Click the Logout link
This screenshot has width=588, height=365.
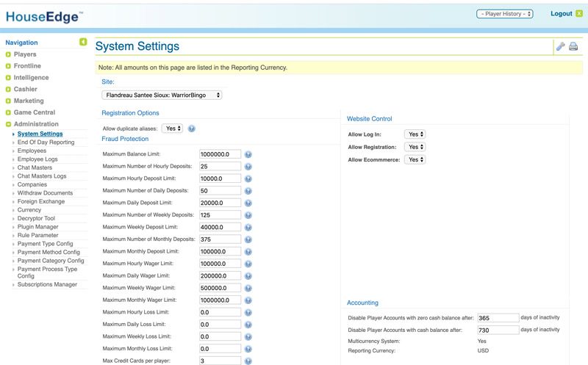(x=562, y=13)
